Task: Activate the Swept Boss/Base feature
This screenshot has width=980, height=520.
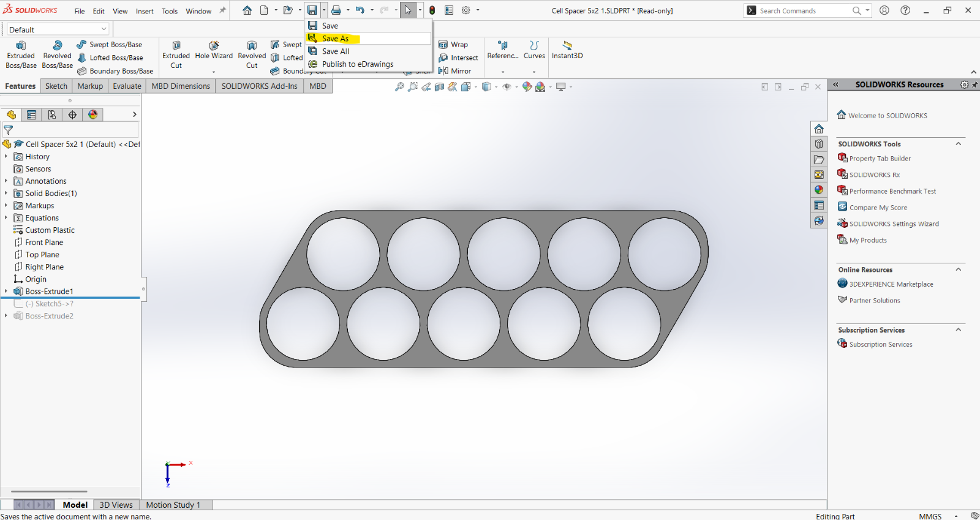Action: pos(110,45)
